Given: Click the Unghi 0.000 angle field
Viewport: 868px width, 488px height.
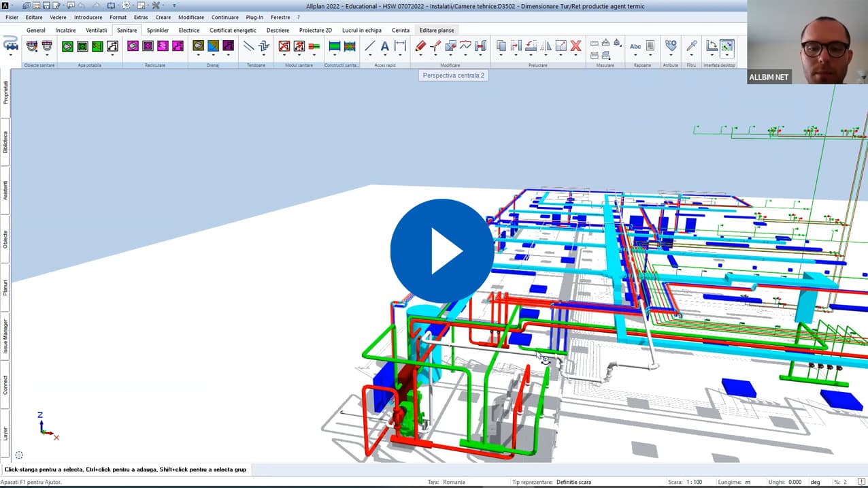Looking at the screenshot, I should tap(795, 482).
